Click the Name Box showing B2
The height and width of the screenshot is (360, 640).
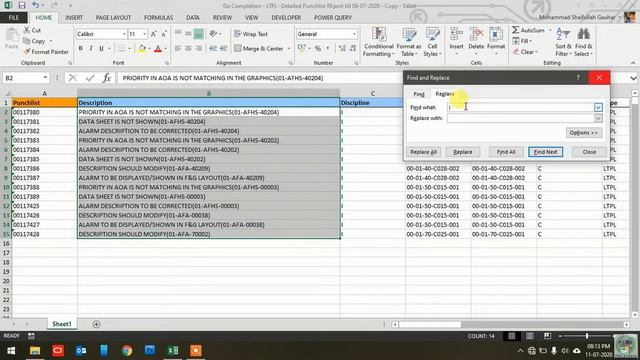[25, 78]
